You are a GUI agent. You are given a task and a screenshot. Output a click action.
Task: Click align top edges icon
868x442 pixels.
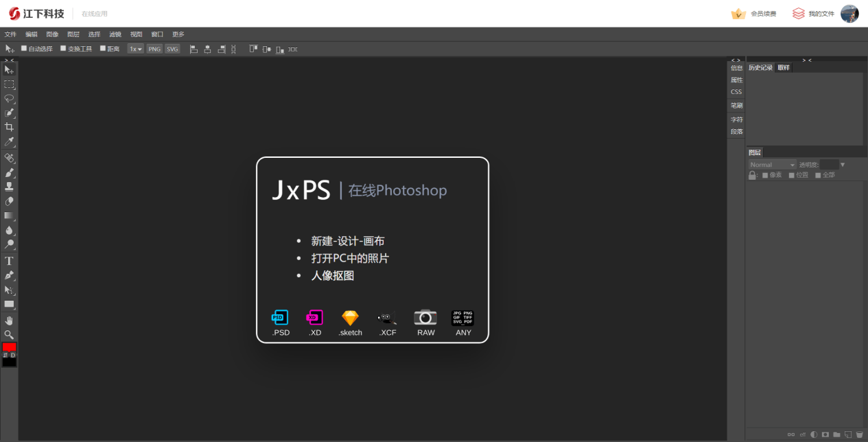(x=253, y=49)
